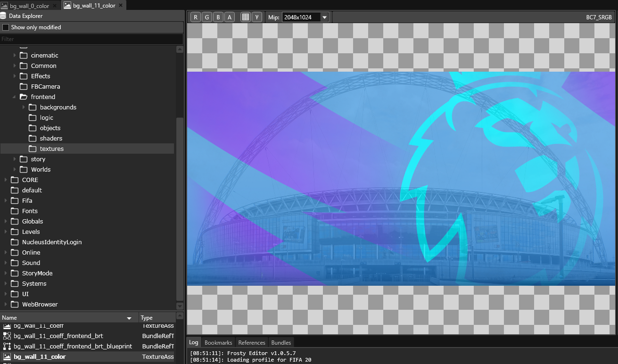Expand the story folder arrow

click(x=15, y=159)
